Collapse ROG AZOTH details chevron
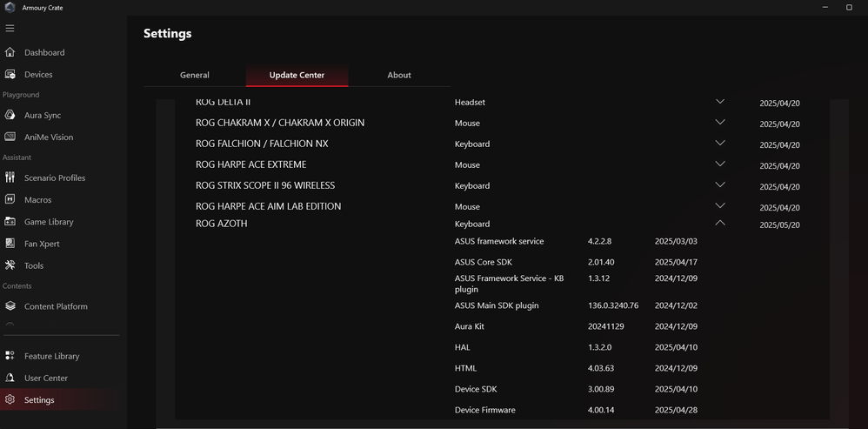The width and height of the screenshot is (868, 429). 720,223
